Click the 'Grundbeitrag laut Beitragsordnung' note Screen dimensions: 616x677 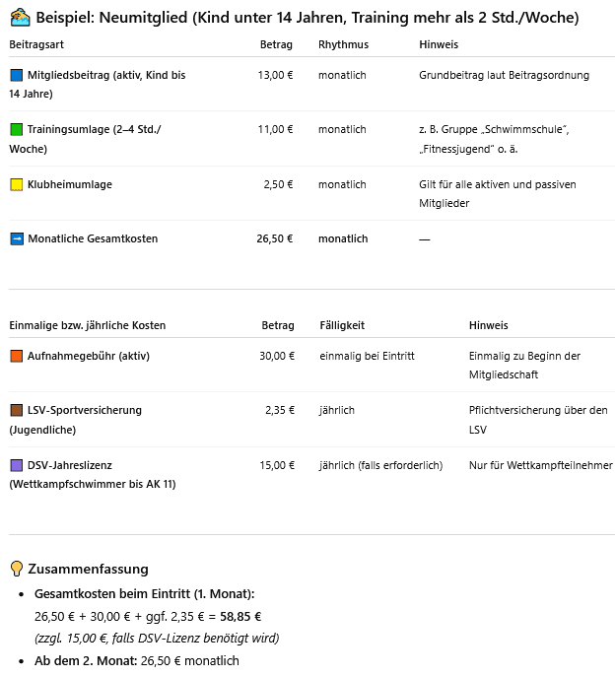(x=504, y=75)
